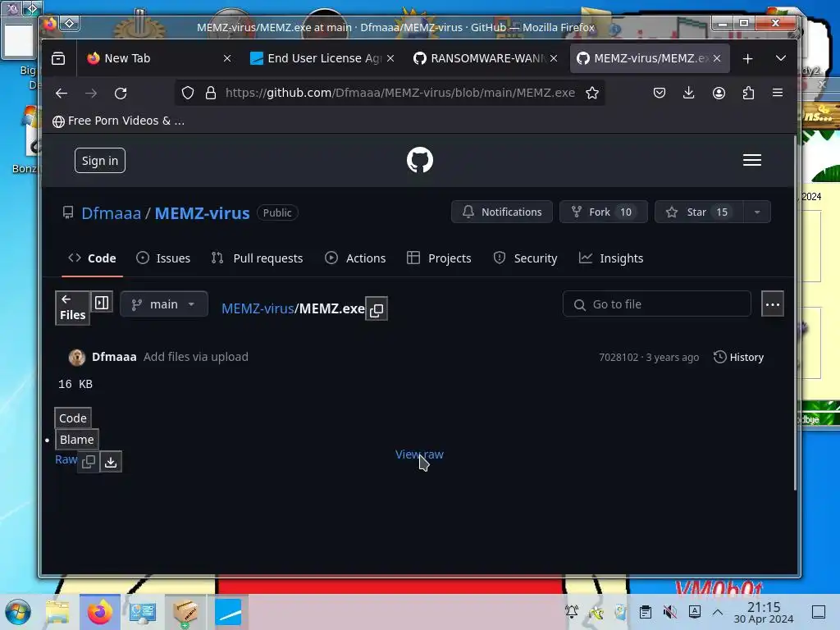This screenshot has width=840, height=630.
Task: Click the Notifications button
Action: (501, 212)
